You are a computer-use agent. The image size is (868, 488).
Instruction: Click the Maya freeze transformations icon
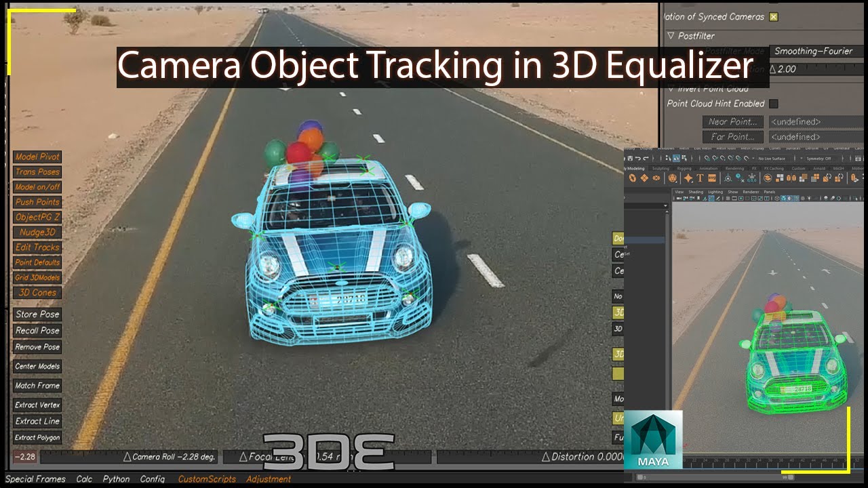click(751, 178)
